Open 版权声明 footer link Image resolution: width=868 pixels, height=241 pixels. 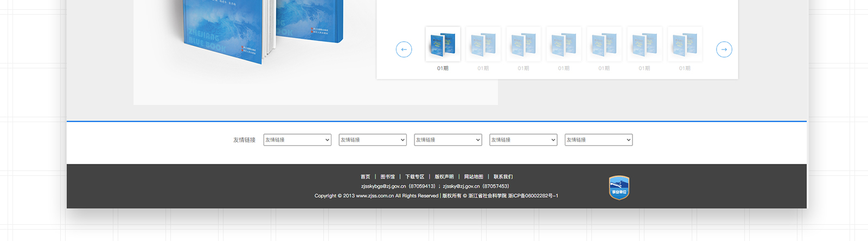pyautogui.click(x=444, y=177)
